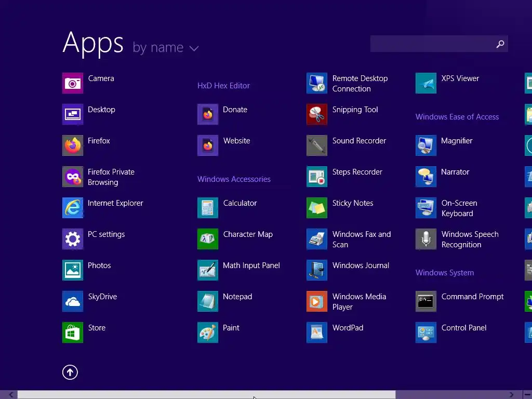
Task: Launch Notepad from its icon
Action: (208, 301)
